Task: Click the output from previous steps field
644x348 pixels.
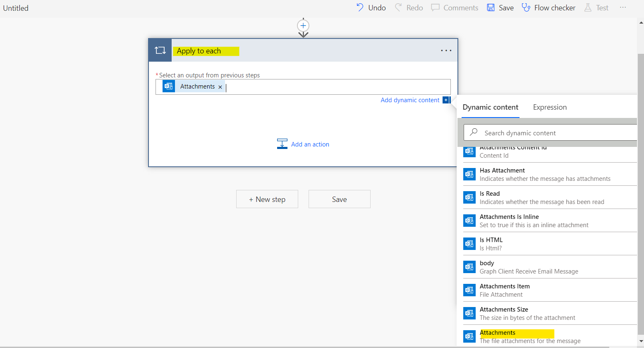Action: click(303, 87)
